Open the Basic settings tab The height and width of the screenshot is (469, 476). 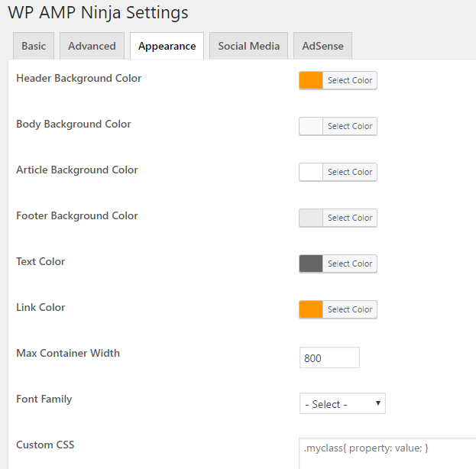pos(34,46)
